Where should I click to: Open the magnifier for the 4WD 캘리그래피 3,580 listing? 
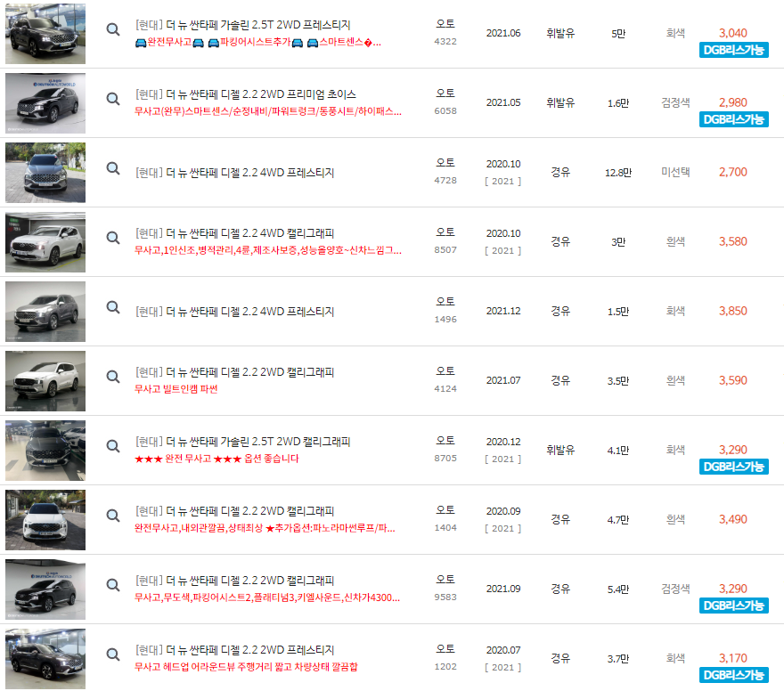(112, 238)
